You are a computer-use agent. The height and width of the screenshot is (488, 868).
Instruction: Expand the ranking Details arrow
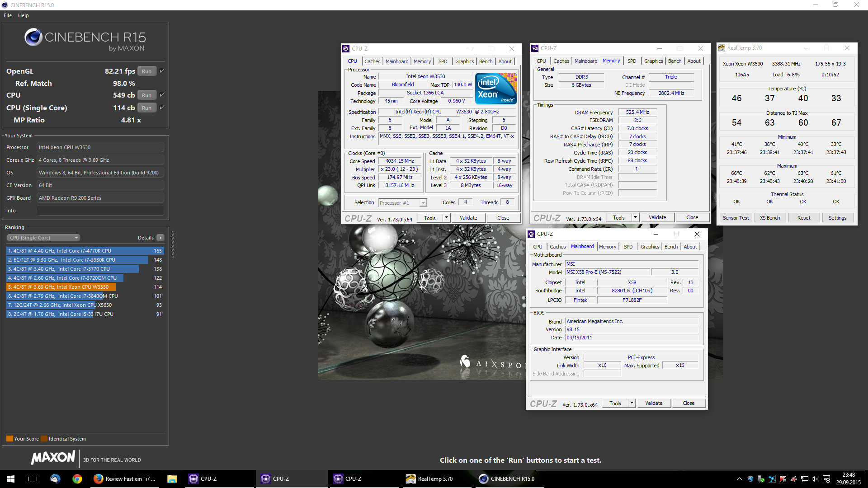pyautogui.click(x=160, y=238)
